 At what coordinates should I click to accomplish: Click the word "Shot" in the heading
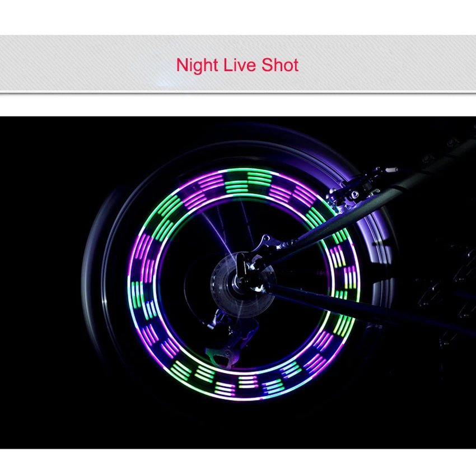(280, 65)
